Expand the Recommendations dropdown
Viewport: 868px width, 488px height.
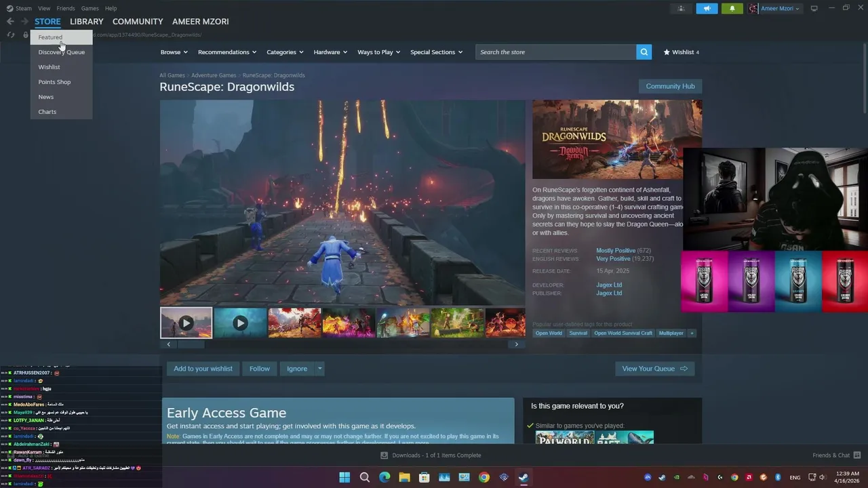(x=227, y=52)
